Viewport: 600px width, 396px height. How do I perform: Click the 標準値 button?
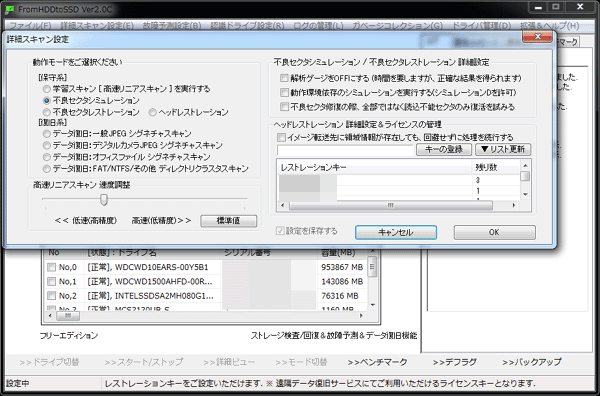click(x=228, y=221)
